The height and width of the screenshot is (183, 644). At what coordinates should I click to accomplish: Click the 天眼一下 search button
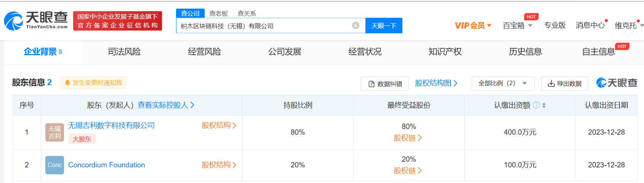(x=384, y=25)
